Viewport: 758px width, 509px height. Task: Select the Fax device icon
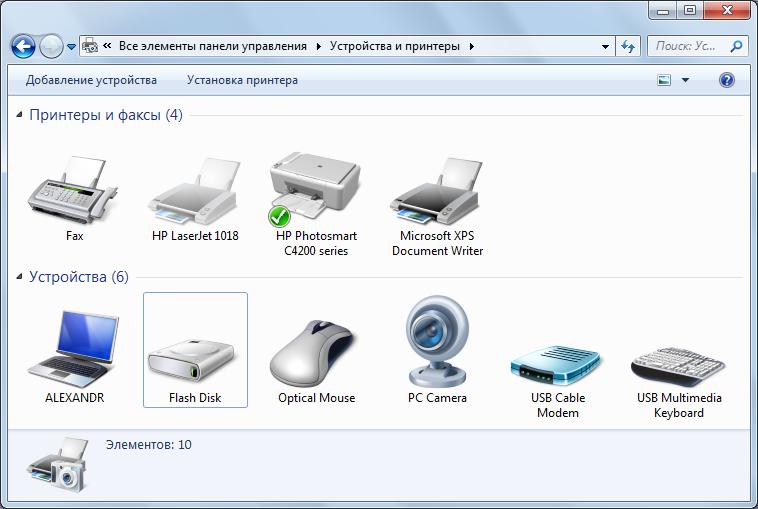coord(73,190)
